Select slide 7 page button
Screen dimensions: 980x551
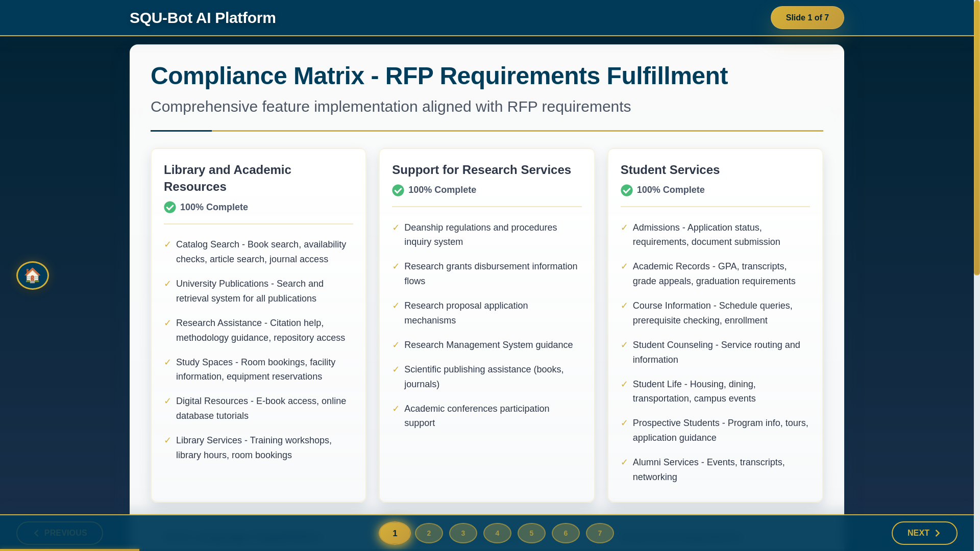[600, 533]
